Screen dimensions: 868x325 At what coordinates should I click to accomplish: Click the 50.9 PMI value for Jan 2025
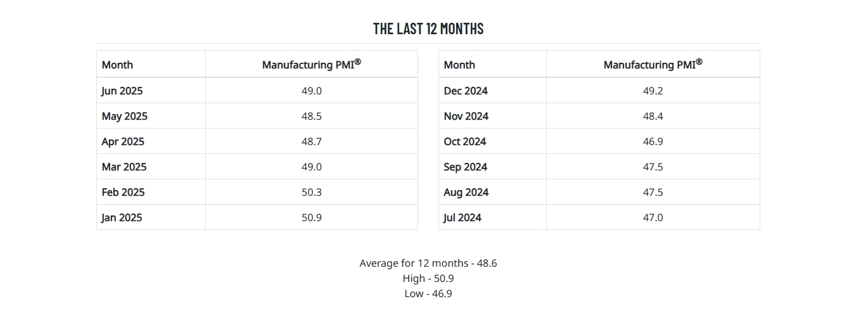click(x=312, y=217)
